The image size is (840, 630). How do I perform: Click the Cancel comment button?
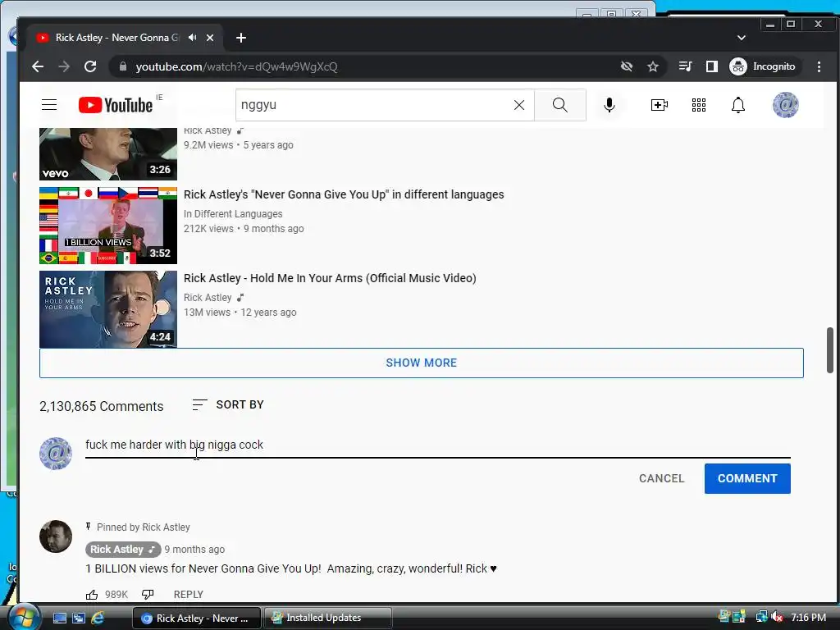pos(662,478)
